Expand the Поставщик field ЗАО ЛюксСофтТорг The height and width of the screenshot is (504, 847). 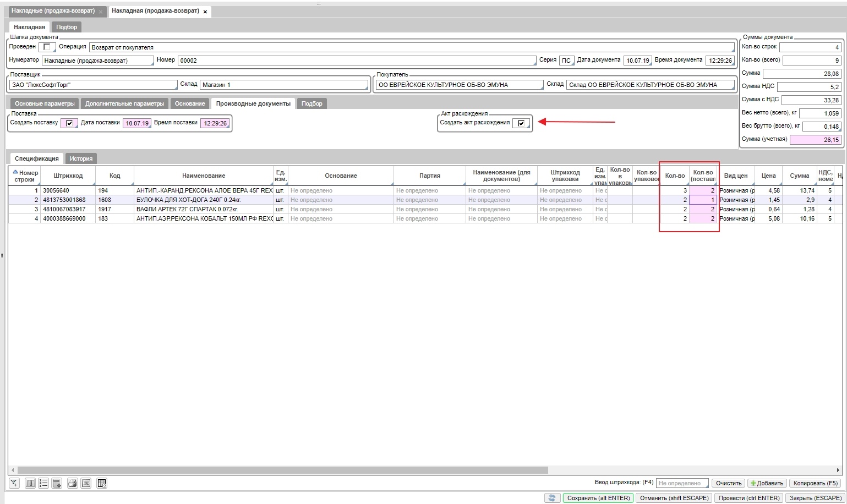click(93, 85)
